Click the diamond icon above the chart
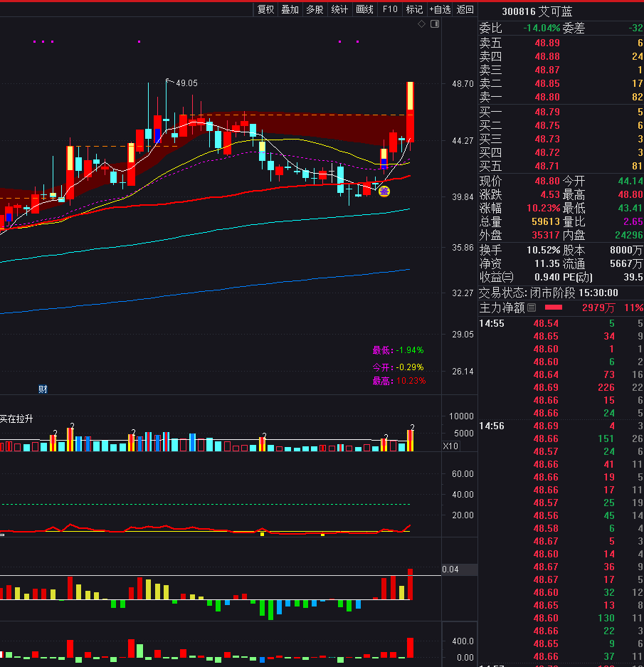This screenshot has height=667, width=644. point(421,24)
